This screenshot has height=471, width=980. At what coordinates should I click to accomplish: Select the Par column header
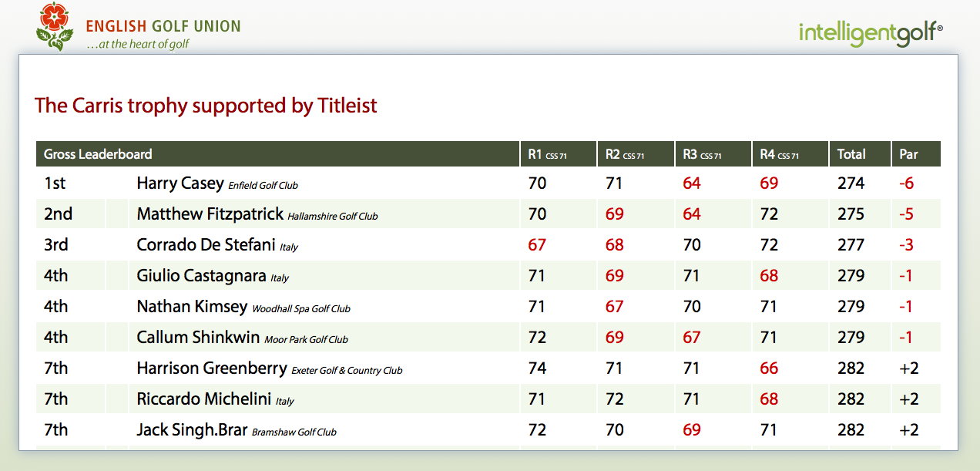pyautogui.click(x=909, y=154)
